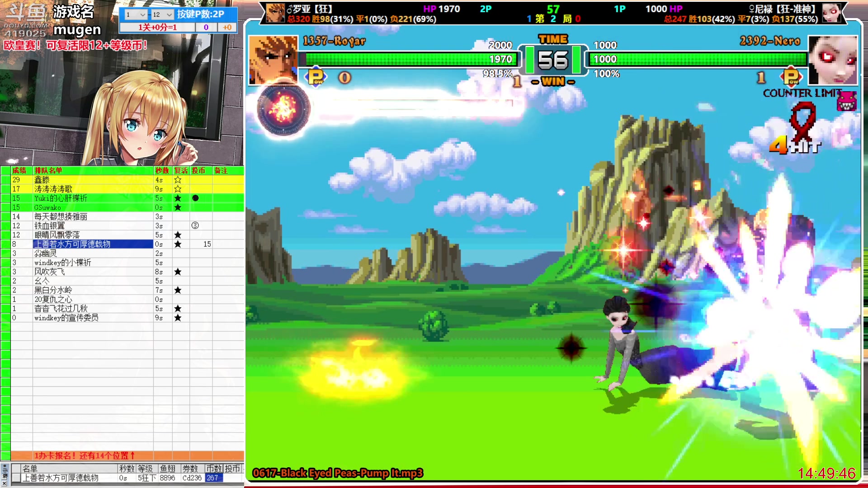Click the star in the 上善若水方可厚德载物 row

tap(178, 244)
